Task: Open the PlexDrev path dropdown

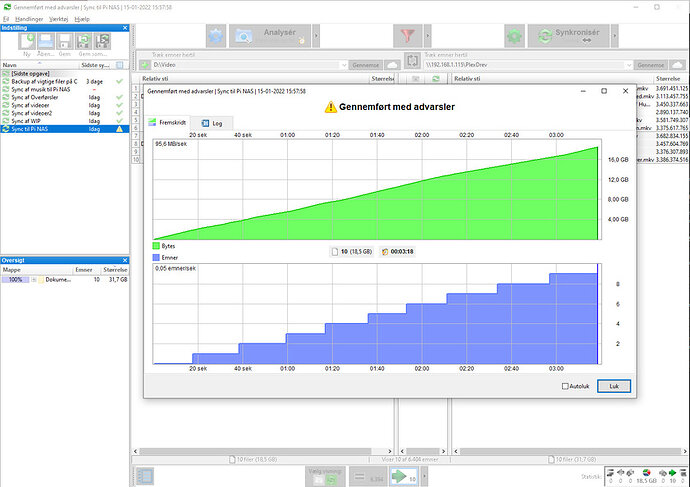Action: pos(628,65)
